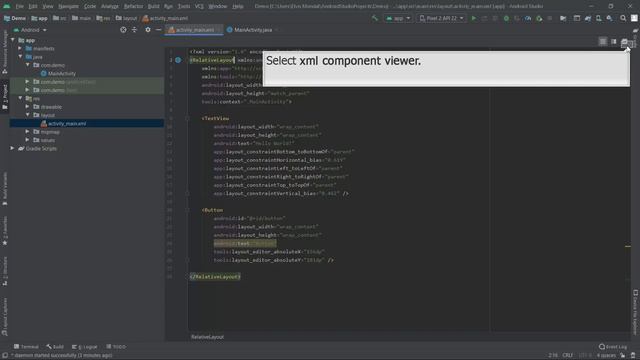Hide the project panel with minus icon
Image resolution: width=640 pixels, height=360 pixels.
(158, 30)
